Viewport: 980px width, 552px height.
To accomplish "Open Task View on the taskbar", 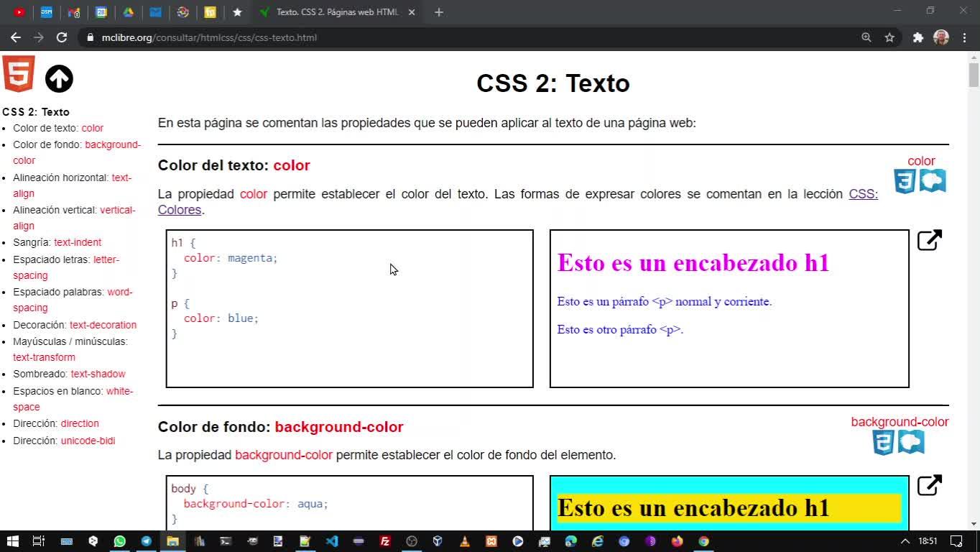I will click(x=39, y=541).
